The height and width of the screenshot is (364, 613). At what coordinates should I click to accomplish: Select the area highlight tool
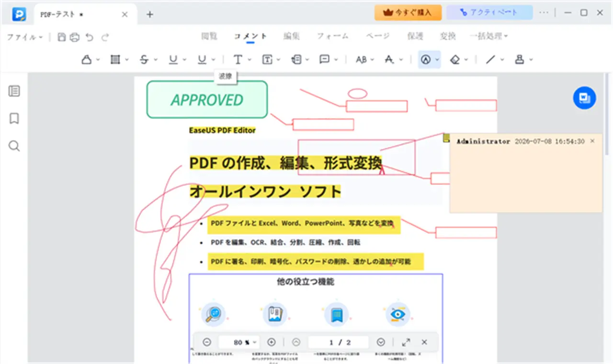(115, 59)
